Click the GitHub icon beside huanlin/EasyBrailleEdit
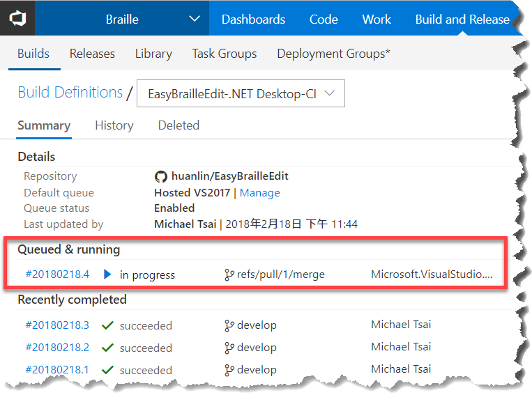Screen dimensions: 532x395 [161, 177]
